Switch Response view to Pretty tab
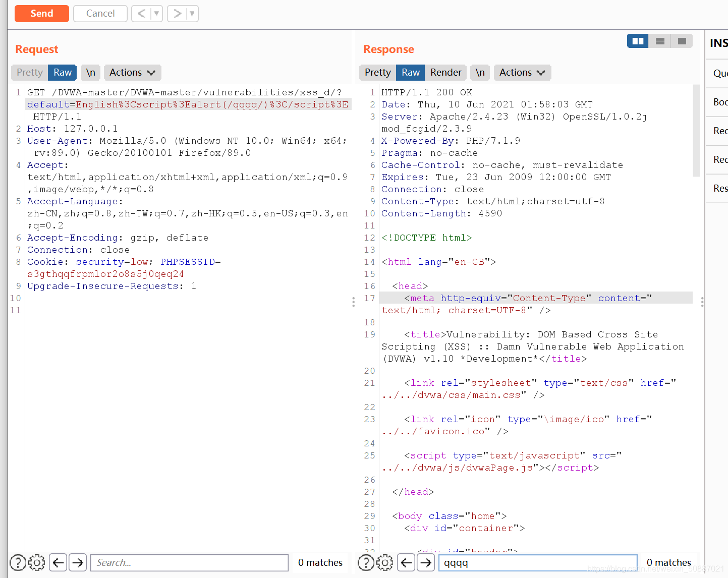 pyautogui.click(x=377, y=72)
